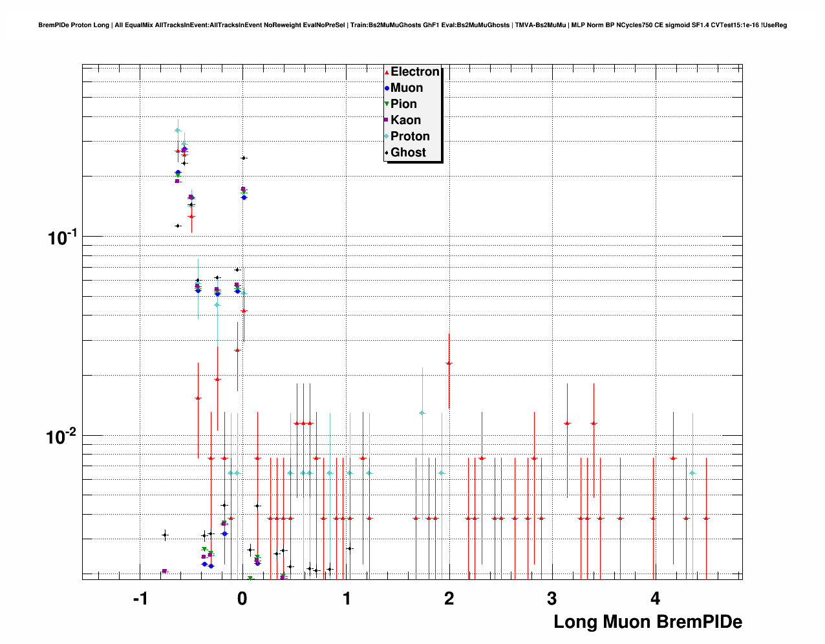Click the plot title text at top
The width and height of the screenshot is (825, 644).
click(412, 25)
